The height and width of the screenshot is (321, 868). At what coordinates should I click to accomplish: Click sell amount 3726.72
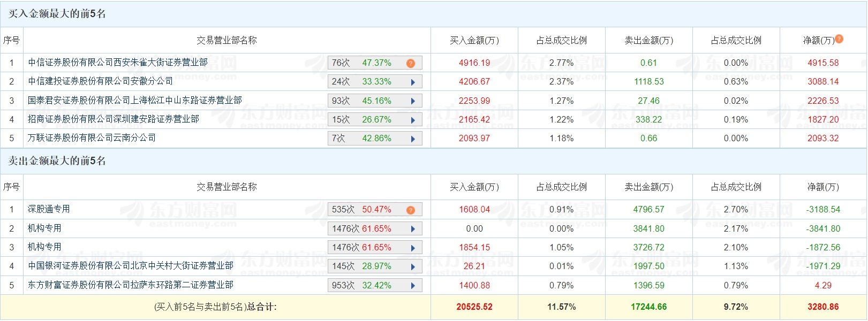coord(649,247)
